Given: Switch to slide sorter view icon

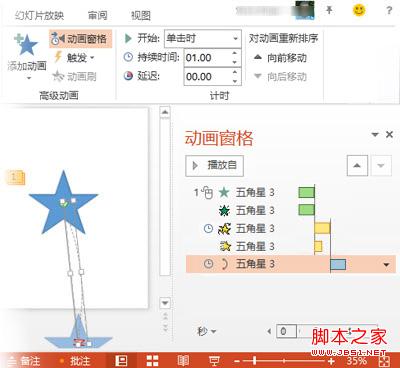Looking at the screenshot, I should pos(152,361).
